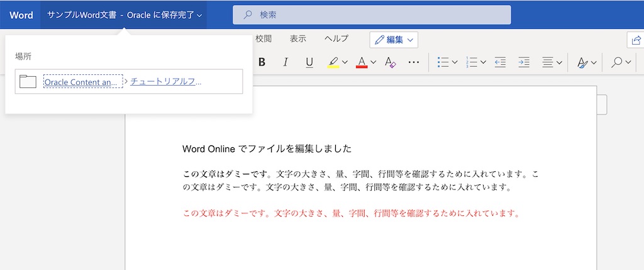The image size is (644, 270).
Task: Apply red font color
Action: pyautogui.click(x=362, y=62)
